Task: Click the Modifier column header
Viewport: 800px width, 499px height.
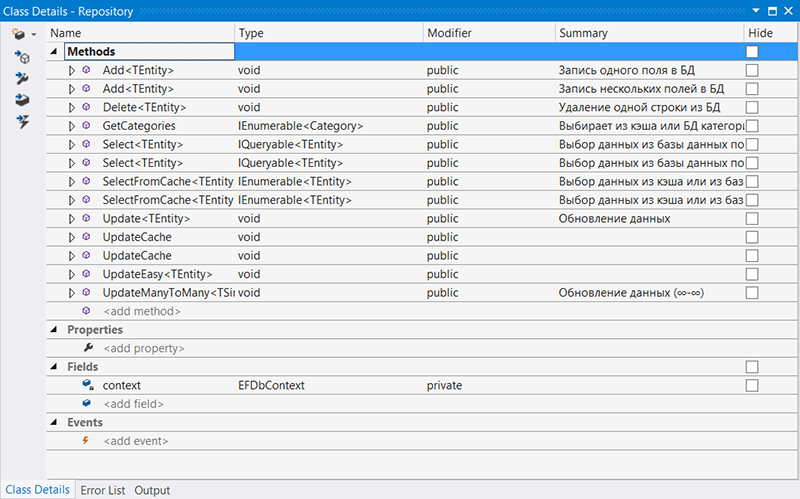Action: [x=489, y=33]
